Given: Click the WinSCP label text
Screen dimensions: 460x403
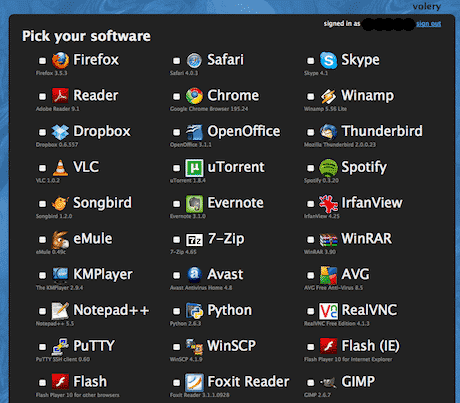Looking at the screenshot, I should pyautogui.click(x=232, y=346).
